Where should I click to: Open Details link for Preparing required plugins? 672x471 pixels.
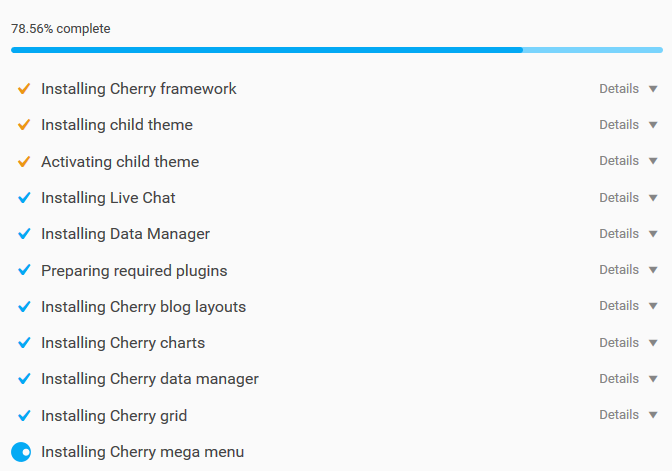click(x=619, y=270)
